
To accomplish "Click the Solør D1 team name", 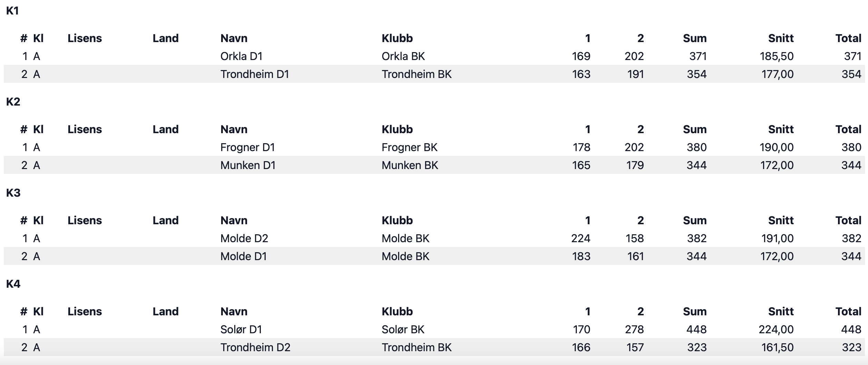I will pos(241,329).
